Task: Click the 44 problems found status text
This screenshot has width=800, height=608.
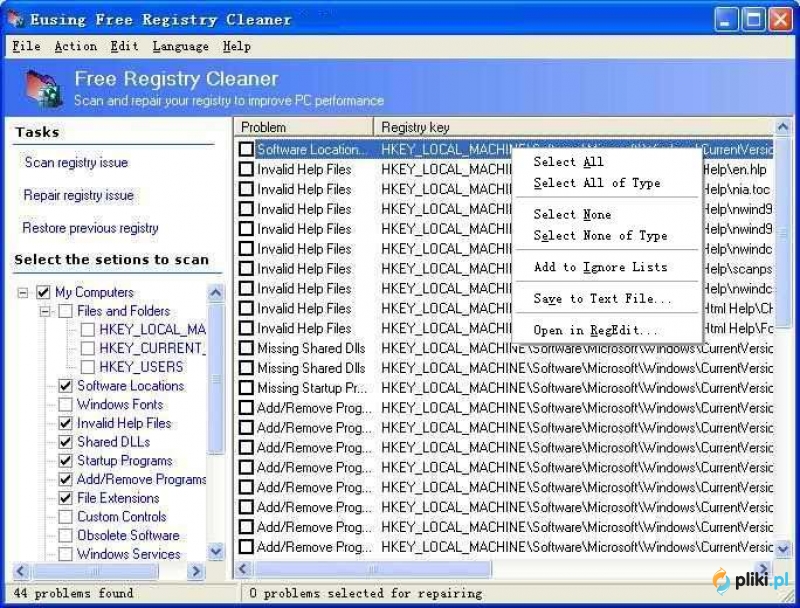Action: [x=73, y=593]
